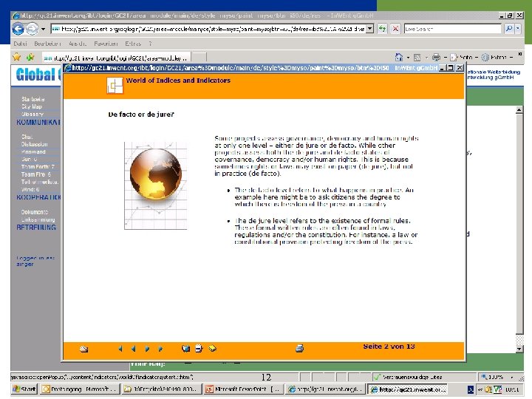Click the printer icon in orange footer bar
The width and height of the screenshot is (532, 399).
pos(299,349)
